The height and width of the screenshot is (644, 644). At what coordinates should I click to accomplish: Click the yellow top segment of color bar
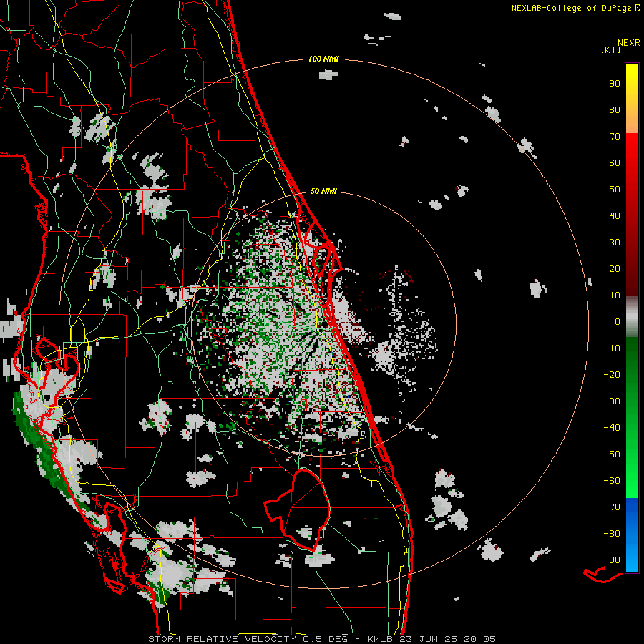(x=632, y=99)
